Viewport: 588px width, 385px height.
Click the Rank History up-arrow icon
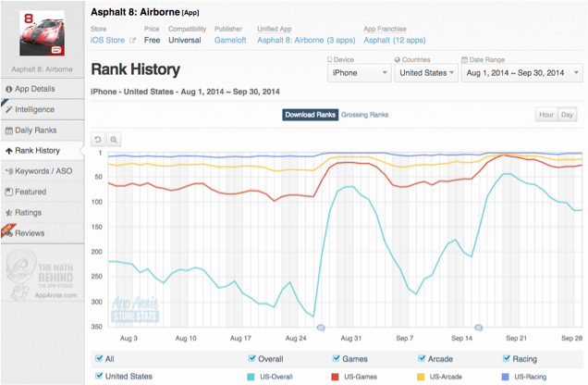coord(9,151)
